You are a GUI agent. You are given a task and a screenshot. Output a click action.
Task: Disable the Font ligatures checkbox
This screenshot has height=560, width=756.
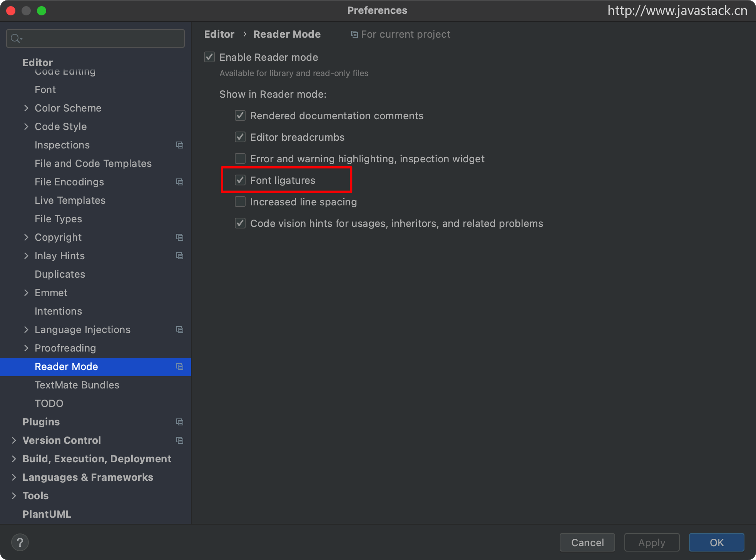240,180
